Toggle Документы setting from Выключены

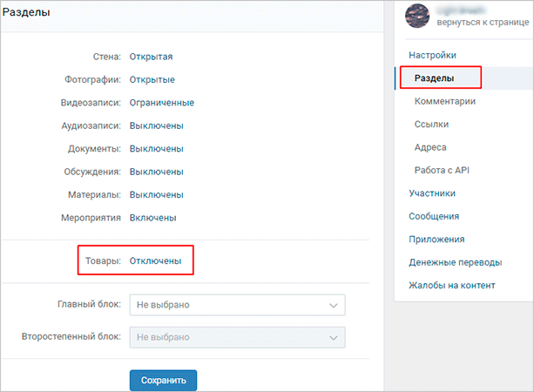[x=156, y=148]
